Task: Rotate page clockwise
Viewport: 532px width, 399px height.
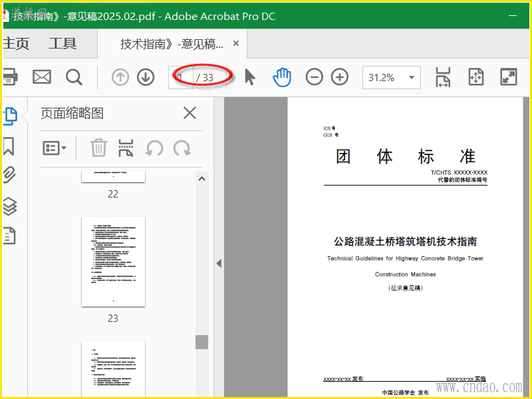Action: (182, 148)
